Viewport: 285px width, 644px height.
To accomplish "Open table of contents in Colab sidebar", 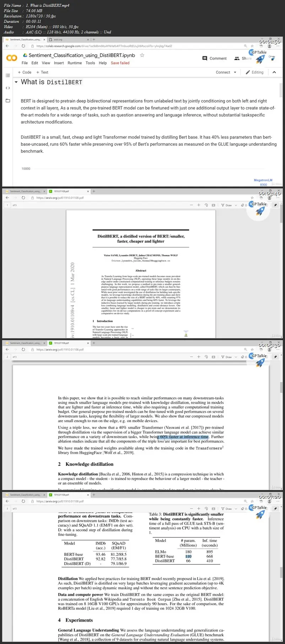I will (8, 75).
